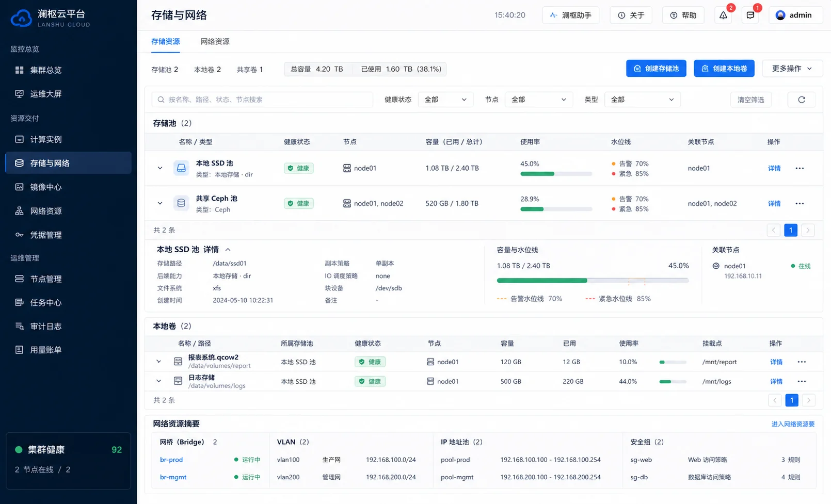Viewport: 831px width, 504px height.
Task: Open more actions for 本地 SSD 池
Action: coord(800,168)
